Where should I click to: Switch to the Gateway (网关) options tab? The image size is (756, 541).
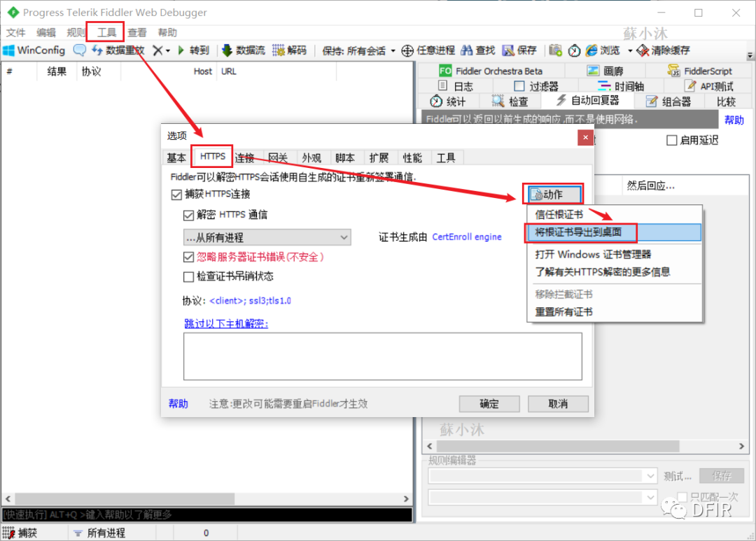coord(278,157)
